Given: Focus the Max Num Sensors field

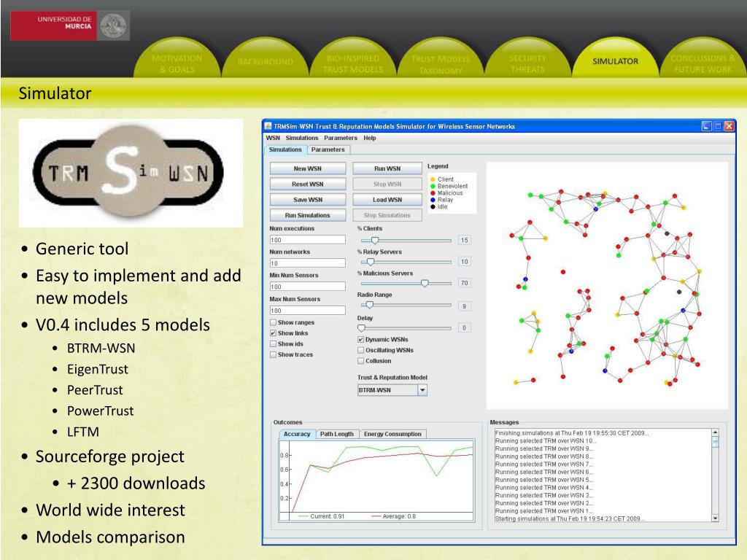Looking at the screenshot, I should (x=308, y=311).
